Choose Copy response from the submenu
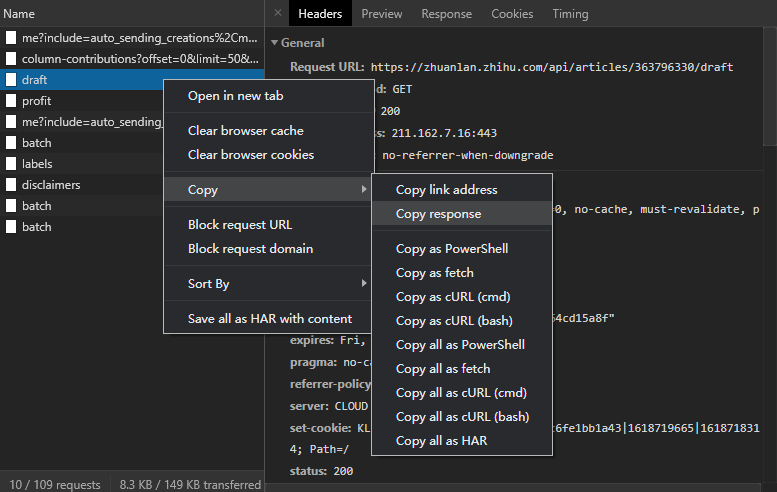This screenshot has height=492, width=777. (x=438, y=214)
